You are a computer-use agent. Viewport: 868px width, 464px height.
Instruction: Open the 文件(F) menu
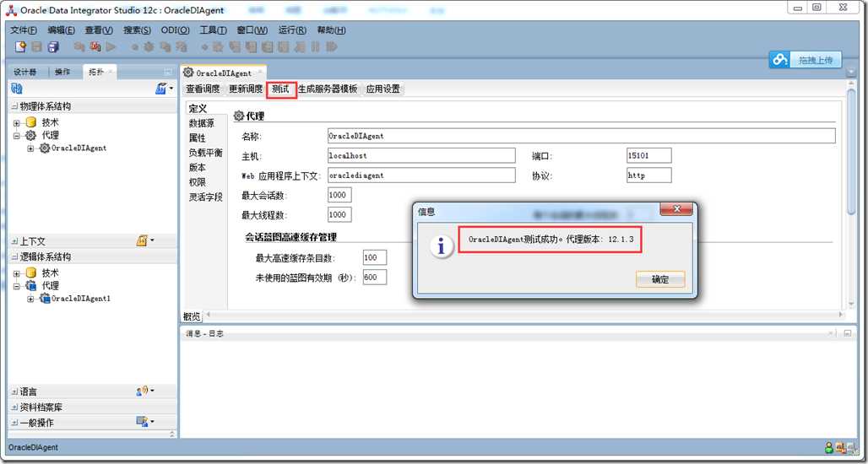point(24,30)
